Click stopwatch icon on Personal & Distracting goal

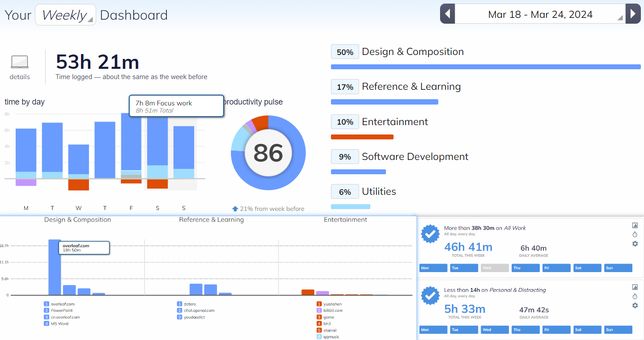tap(635, 297)
